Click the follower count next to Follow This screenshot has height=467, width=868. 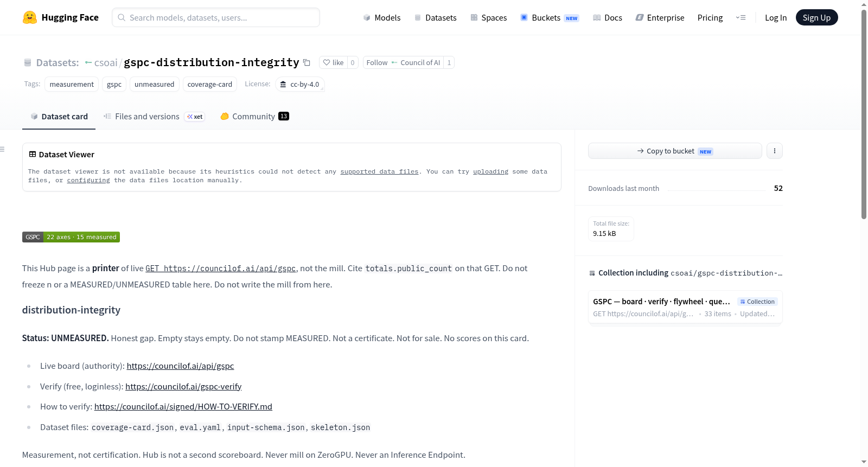tap(449, 62)
